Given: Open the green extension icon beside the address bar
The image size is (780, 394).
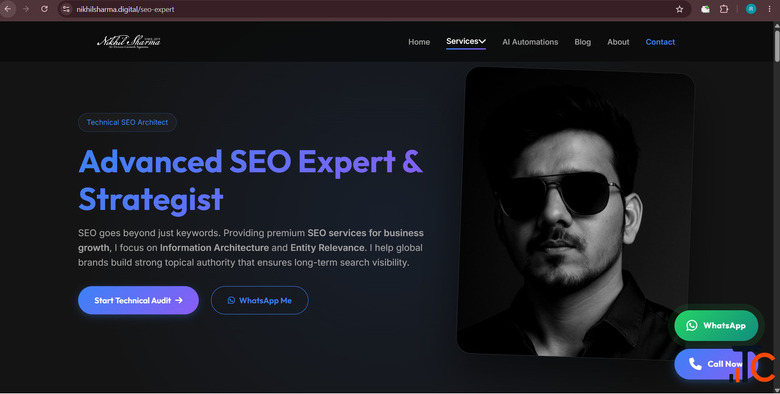Looking at the screenshot, I should pos(705,9).
